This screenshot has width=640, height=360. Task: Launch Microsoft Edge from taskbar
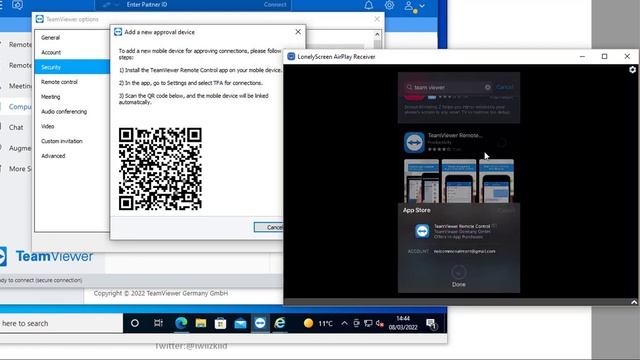tap(181, 323)
